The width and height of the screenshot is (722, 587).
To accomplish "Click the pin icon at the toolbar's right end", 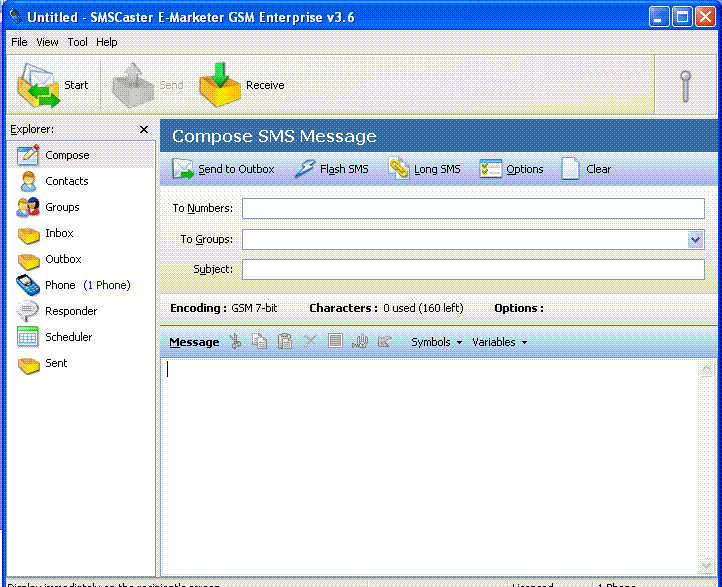I will [685, 86].
